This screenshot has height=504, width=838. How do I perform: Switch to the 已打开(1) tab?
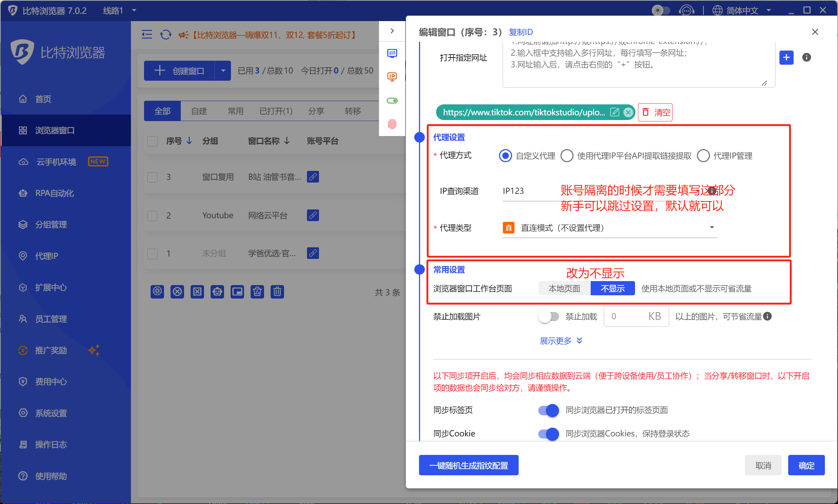(276, 111)
